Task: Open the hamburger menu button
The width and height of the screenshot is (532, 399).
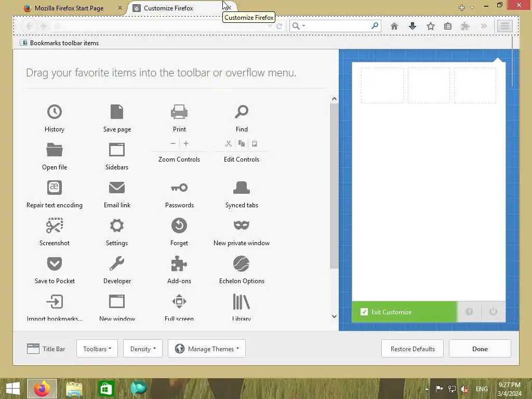Action: [x=505, y=26]
